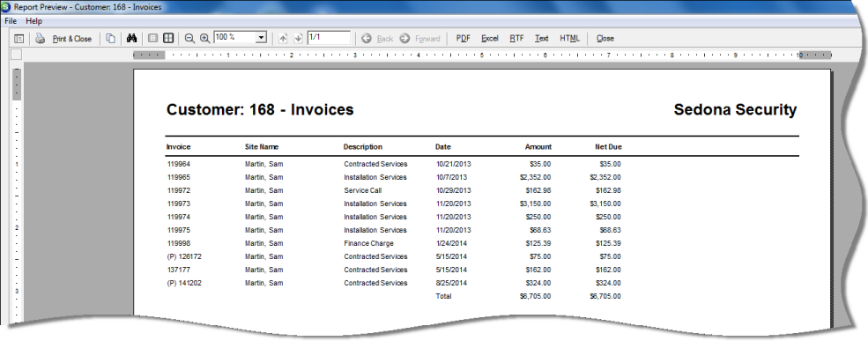
Task: Click the Forward navigation button
Action: point(420,39)
